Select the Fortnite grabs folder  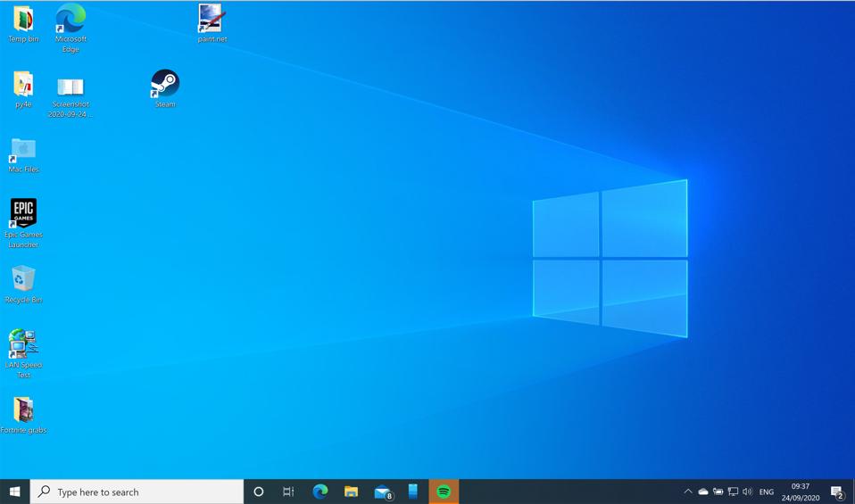(x=23, y=410)
